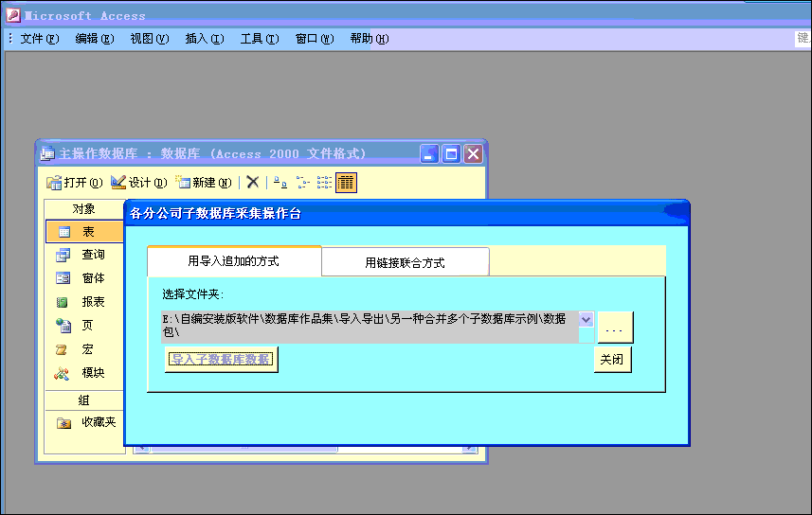Open the 帮助(H) menu

pos(370,39)
